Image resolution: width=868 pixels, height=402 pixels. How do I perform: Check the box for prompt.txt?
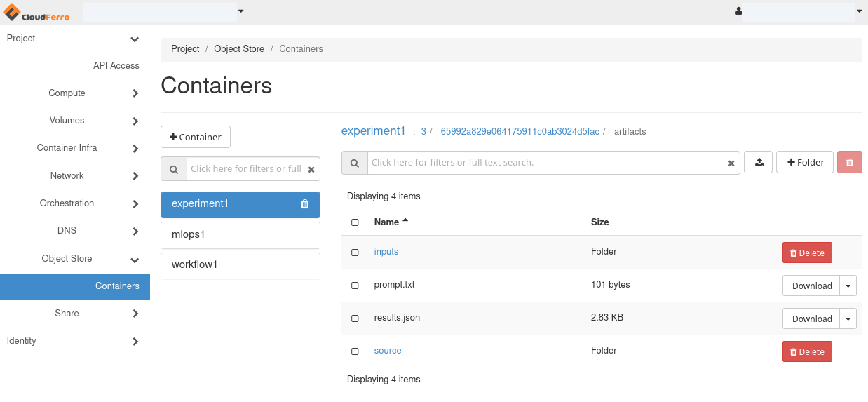pyautogui.click(x=355, y=286)
